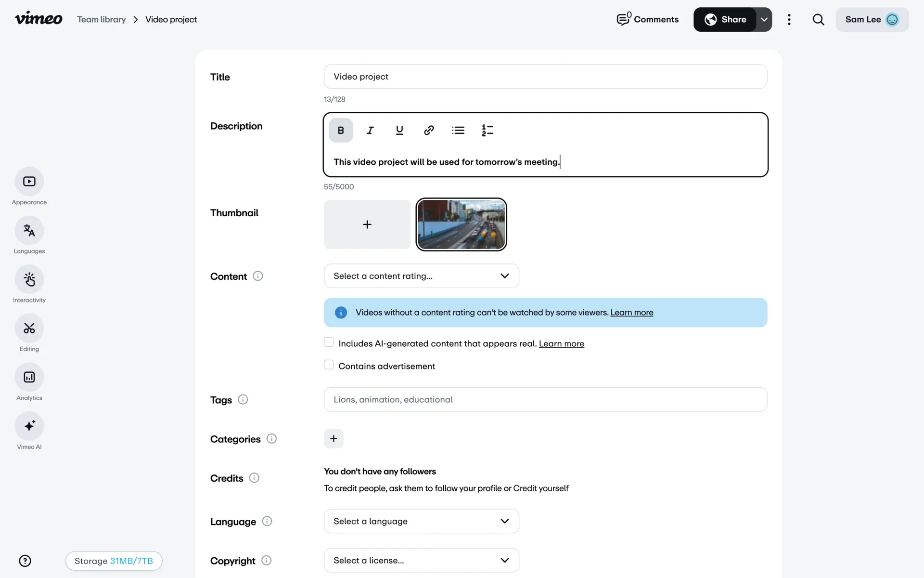The height and width of the screenshot is (578, 924).
Task: Apply numbered list formatting
Action: pos(487,131)
